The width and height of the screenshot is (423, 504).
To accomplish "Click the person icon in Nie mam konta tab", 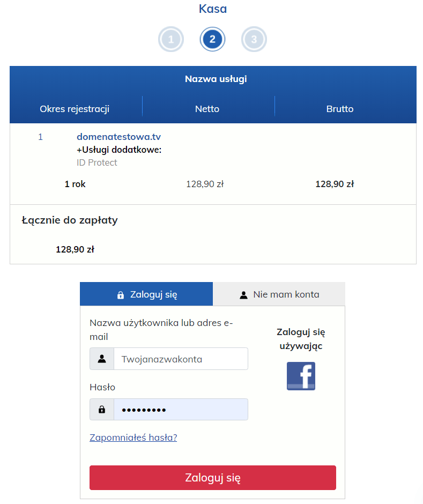I will point(243,295).
